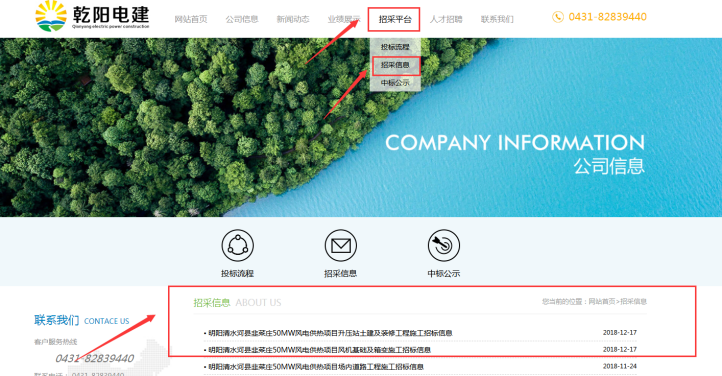Click the COMPANY INFORMATION banner image
This screenshot has width=722, height=376.
point(361,127)
